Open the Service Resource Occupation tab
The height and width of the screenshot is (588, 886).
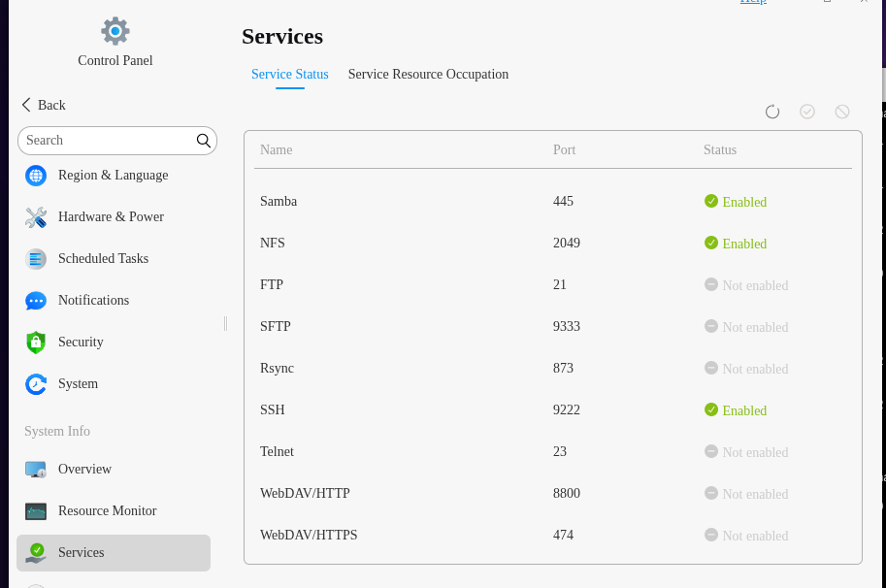[x=428, y=75]
